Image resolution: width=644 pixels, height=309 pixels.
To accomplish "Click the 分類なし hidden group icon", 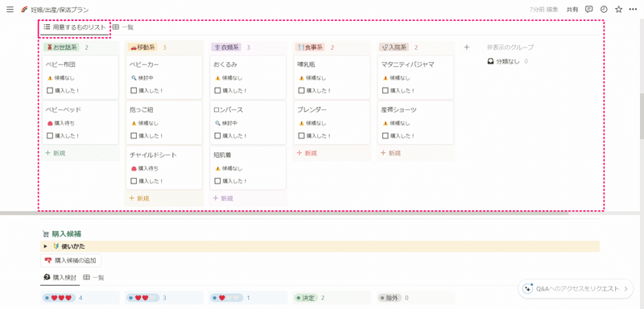I will (490, 61).
